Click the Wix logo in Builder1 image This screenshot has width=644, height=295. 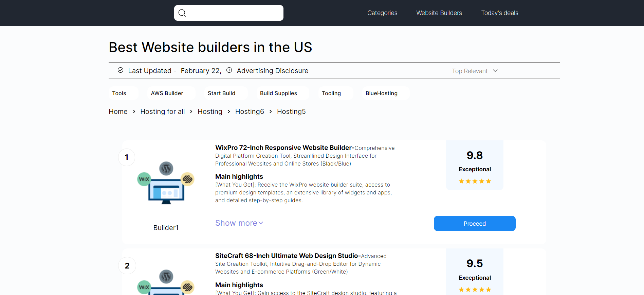(x=144, y=179)
